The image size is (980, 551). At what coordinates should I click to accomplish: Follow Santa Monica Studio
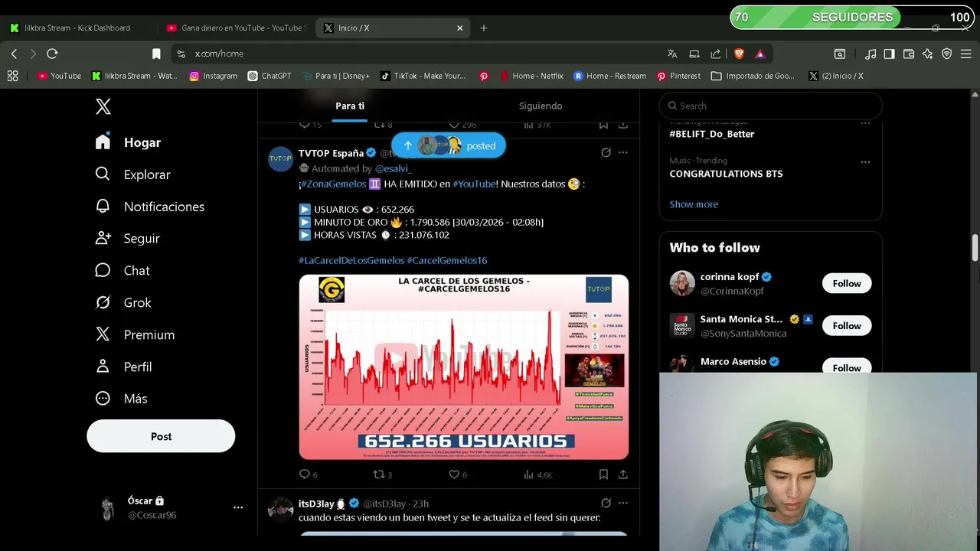click(x=847, y=326)
